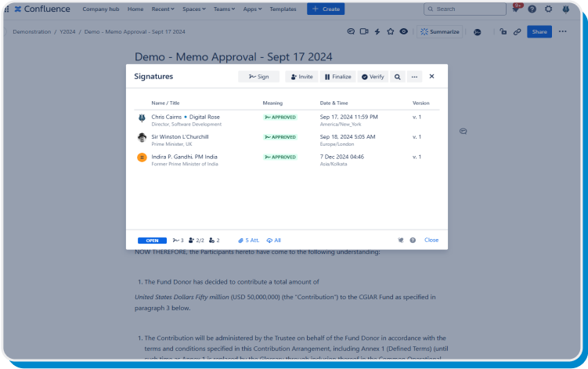
Task: Expand the Apps dropdown menu
Action: click(x=252, y=9)
